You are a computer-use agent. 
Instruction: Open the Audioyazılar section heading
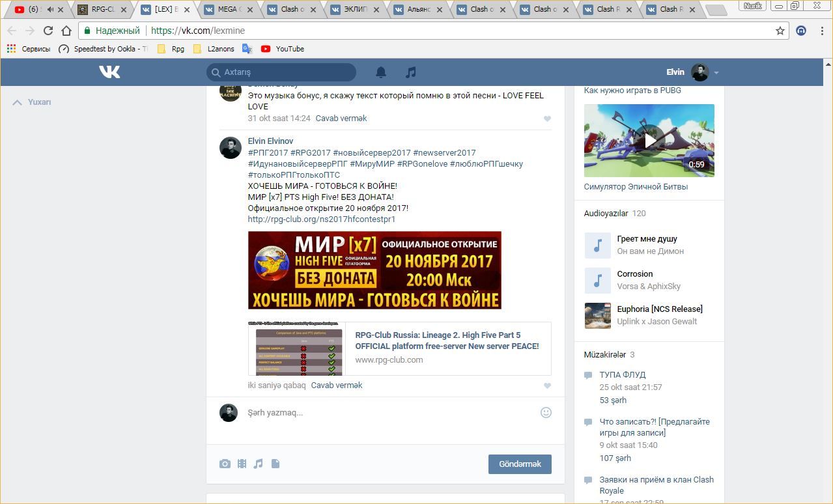tap(606, 214)
